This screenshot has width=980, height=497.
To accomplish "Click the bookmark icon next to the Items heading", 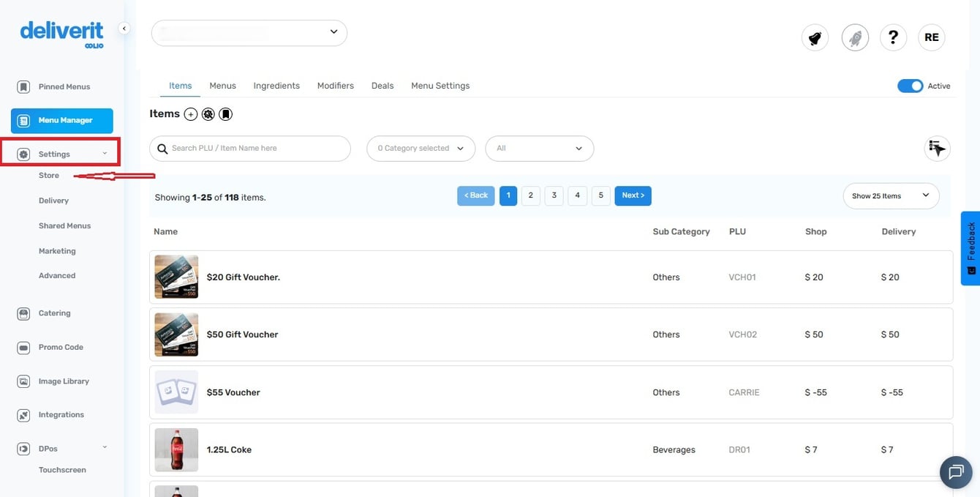I will (x=226, y=114).
